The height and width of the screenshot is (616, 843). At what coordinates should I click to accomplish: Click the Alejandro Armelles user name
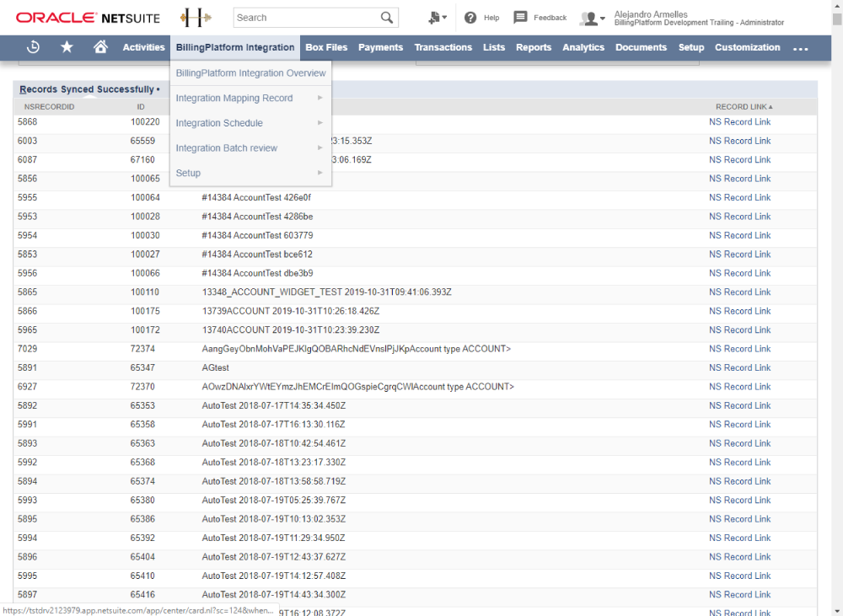(x=651, y=14)
